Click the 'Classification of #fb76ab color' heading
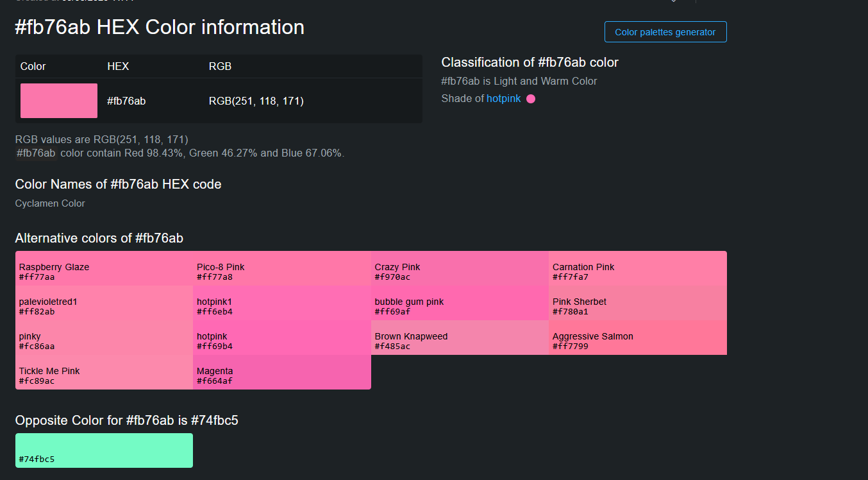This screenshot has width=868, height=480. click(x=530, y=62)
